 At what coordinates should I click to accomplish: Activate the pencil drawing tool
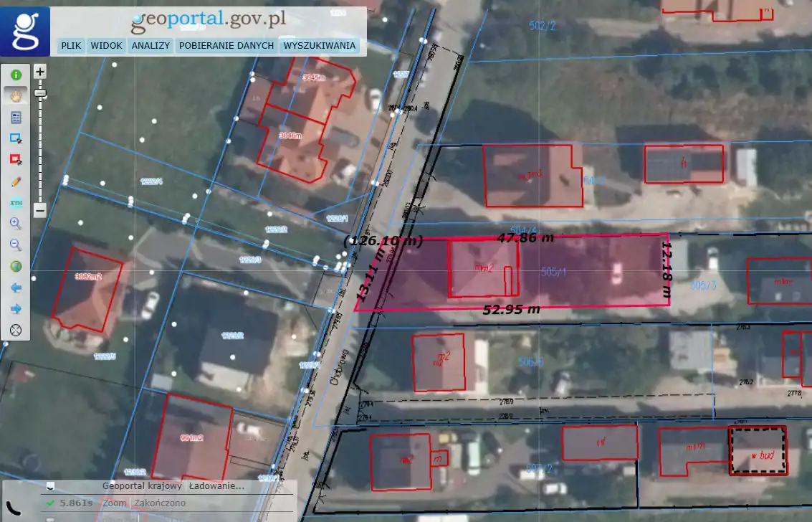click(16, 181)
